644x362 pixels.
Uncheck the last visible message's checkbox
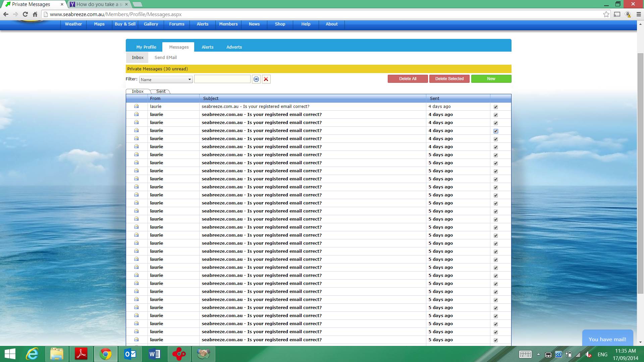tap(496, 340)
